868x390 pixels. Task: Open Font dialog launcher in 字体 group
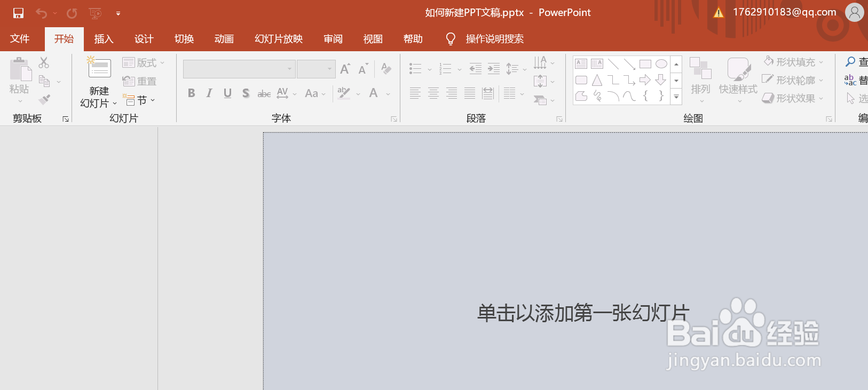[394, 119]
